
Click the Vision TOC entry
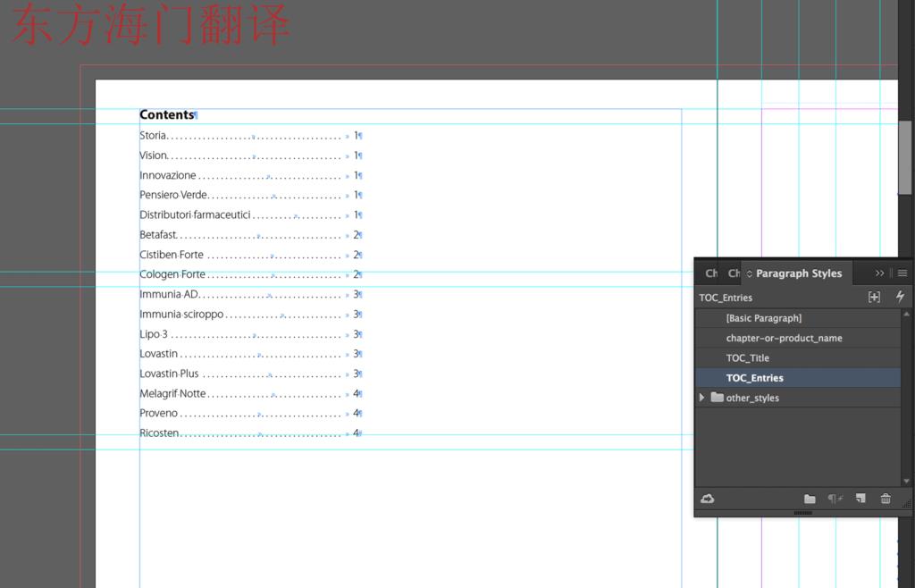pos(154,155)
